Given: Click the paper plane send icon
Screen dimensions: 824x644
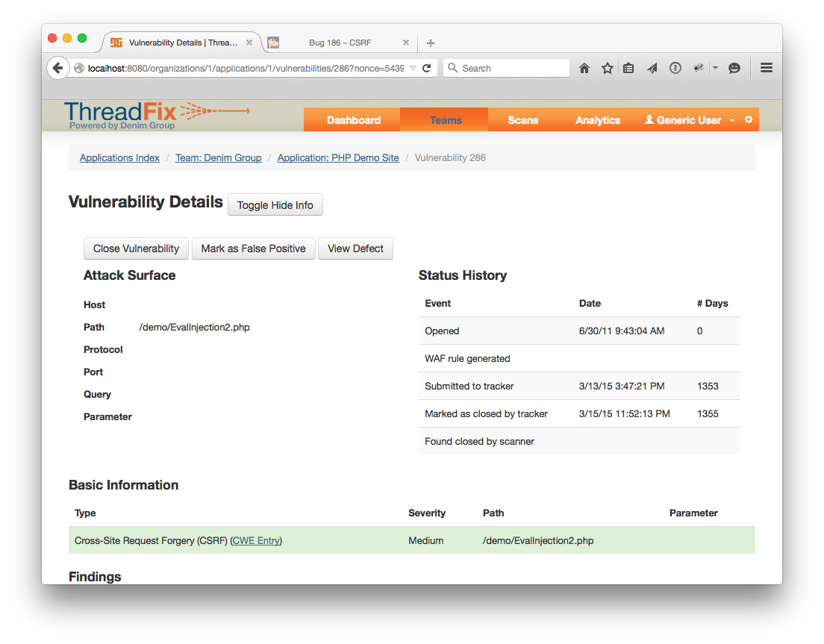Looking at the screenshot, I should click(x=652, y=69).
